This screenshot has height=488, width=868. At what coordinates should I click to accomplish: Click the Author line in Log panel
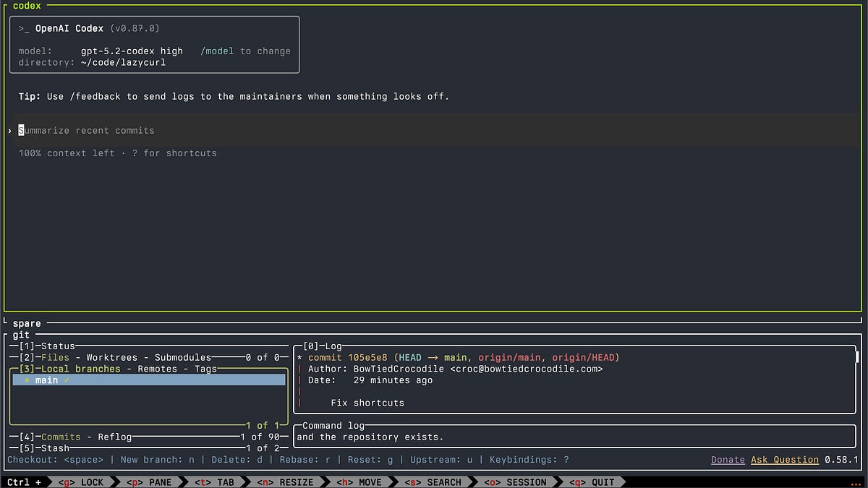[x=455, y=369]
